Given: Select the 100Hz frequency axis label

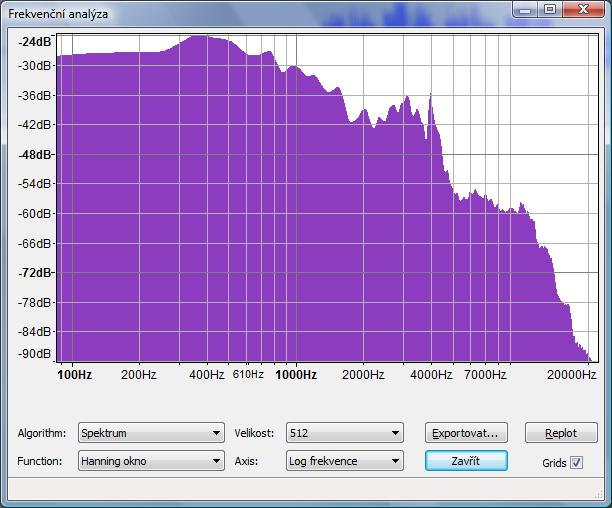Looking at the screenshot, I should 75,375.
